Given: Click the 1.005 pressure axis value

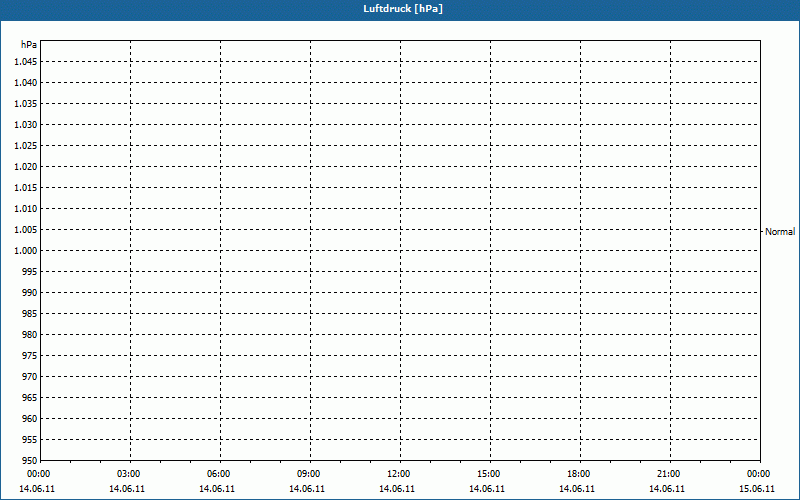Looking at the screenshot, I should (x=25, y=229).
